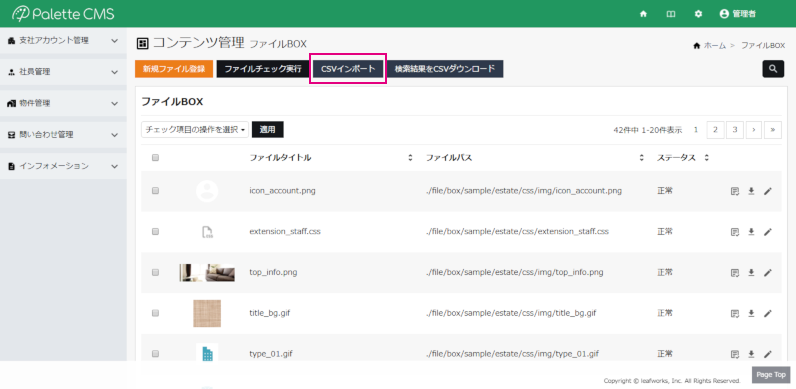Screen dimensions: 796x389
Task: Download title_bg.gif via download icon
Action: [751, 313]
